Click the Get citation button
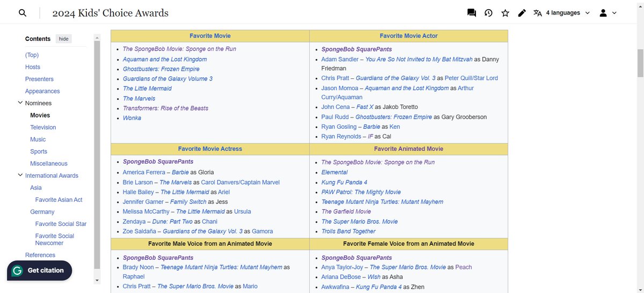 click(40, 270)
